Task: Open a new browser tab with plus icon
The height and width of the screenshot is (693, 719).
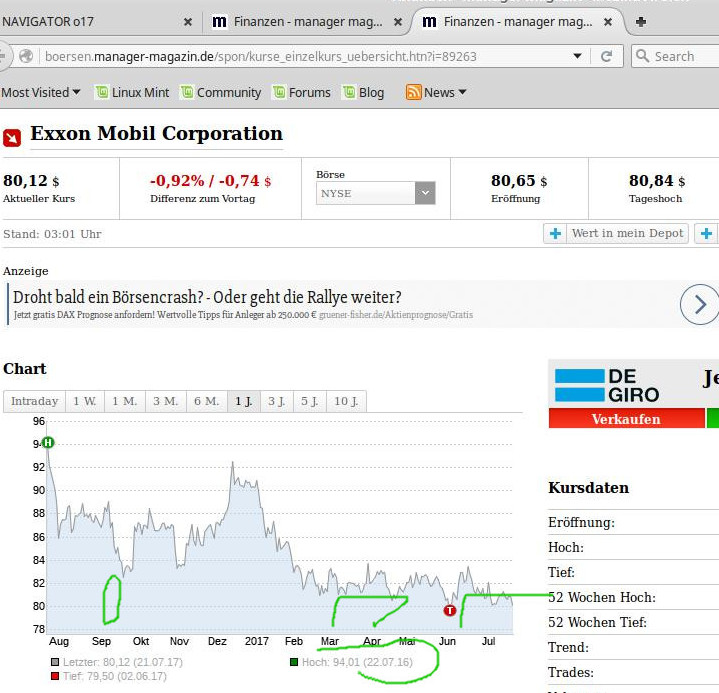Action: pyautogui.click(x=641, y=22)
